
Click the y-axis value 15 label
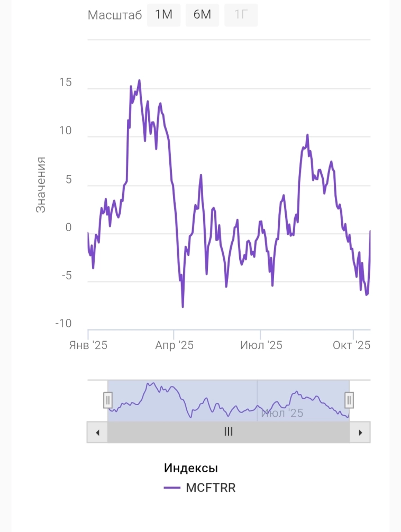[x=66, y=83]
